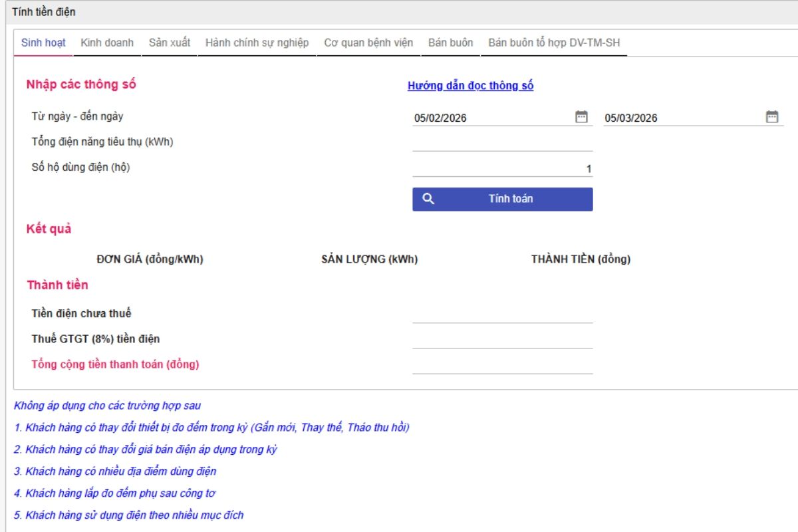The width and height of the screenshot is (798, 532).
Task: Click note 1 about thay đổi thiết bị đo đếm
Action: (211, 427)
